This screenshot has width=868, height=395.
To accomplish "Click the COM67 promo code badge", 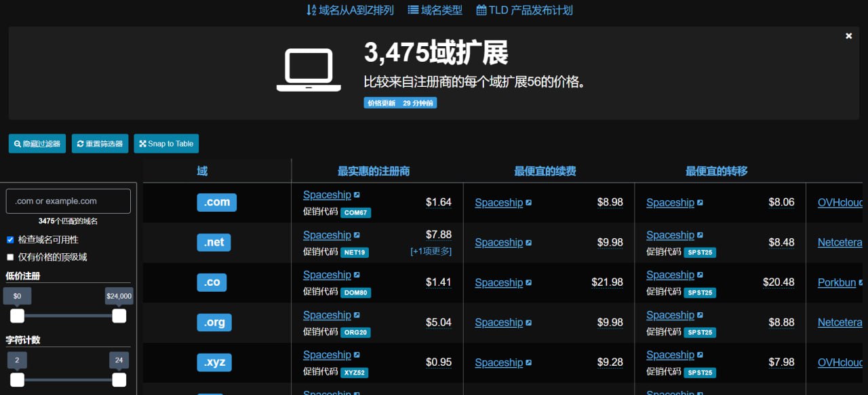I will click(355, 212).
